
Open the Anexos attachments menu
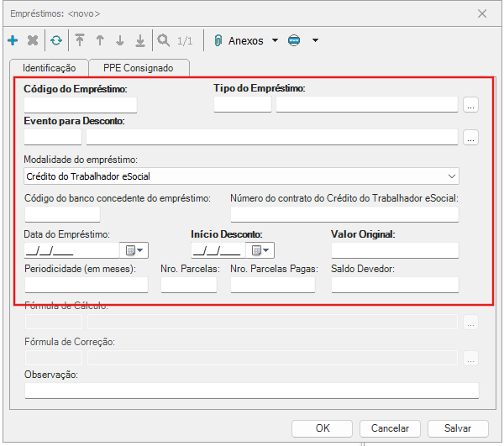pos(245,40)
